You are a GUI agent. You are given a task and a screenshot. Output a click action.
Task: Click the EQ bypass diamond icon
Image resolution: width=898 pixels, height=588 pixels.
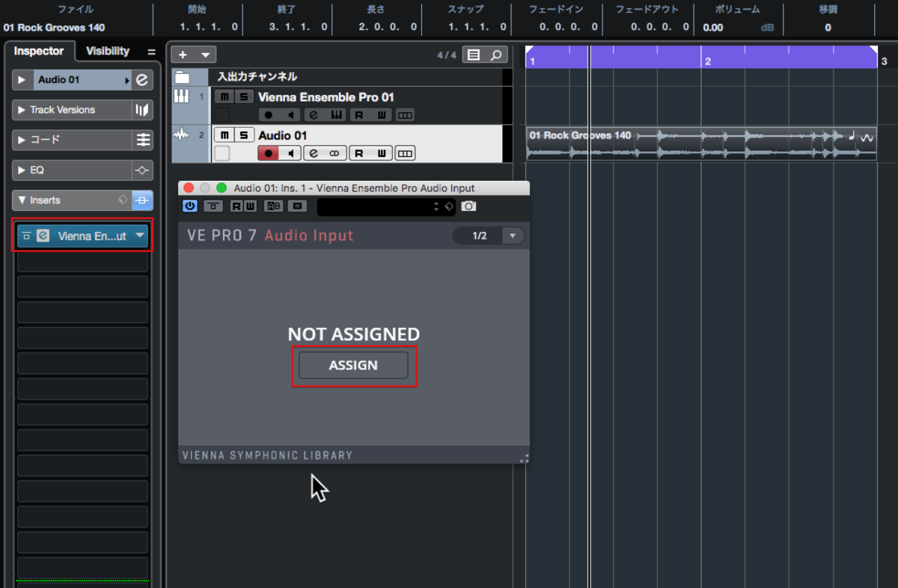[x=142, y=170]
